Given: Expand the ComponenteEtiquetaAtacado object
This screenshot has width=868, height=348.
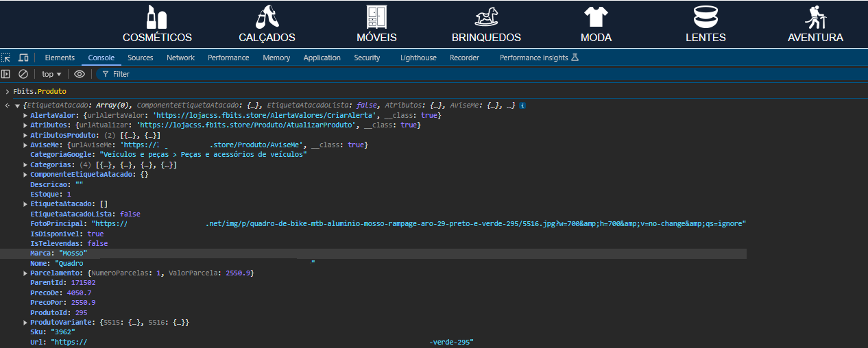Looking at the screenshot, I should point(25,175).
